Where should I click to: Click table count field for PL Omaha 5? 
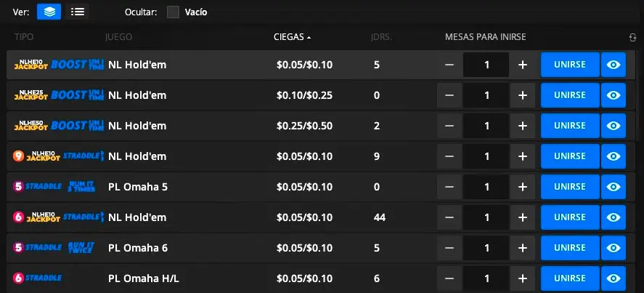click(x=486, y=187)
